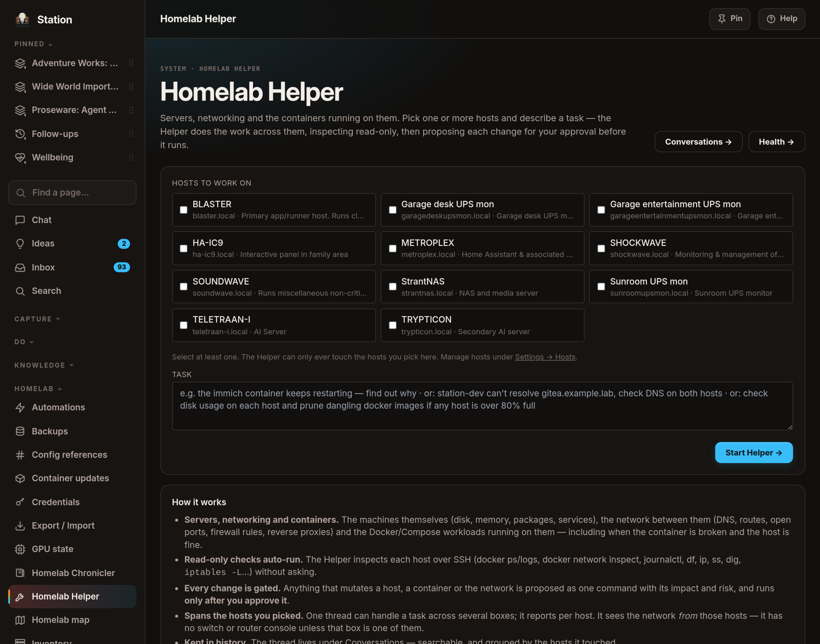
Task: Focus the TASK description textarea
Action: coord(482,406)
